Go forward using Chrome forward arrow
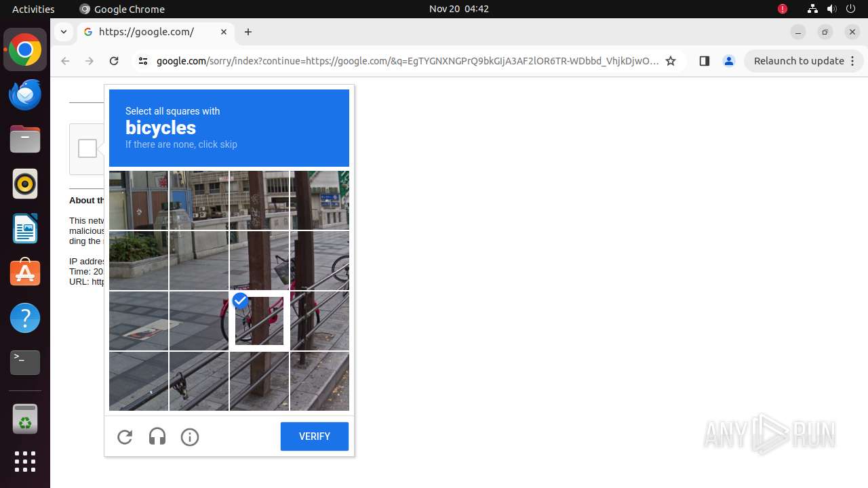Viewport: 868px width, 488px height. click(x=90, y=61)
